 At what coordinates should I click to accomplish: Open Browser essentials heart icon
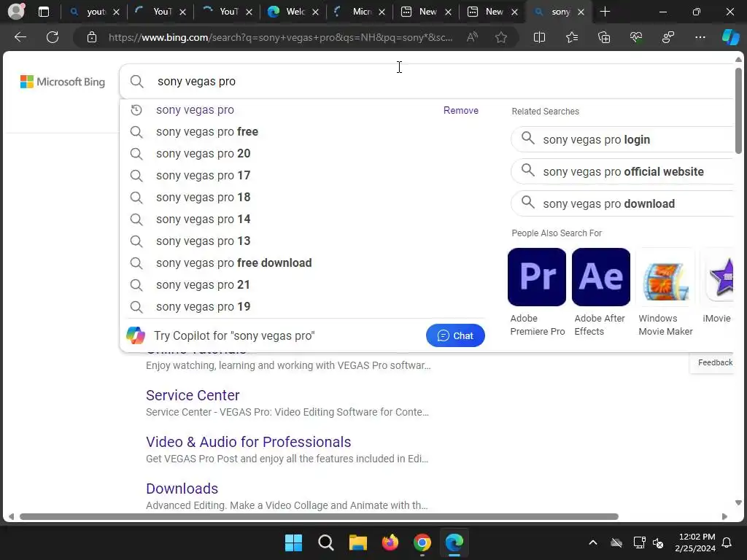[x=636, y=37]
